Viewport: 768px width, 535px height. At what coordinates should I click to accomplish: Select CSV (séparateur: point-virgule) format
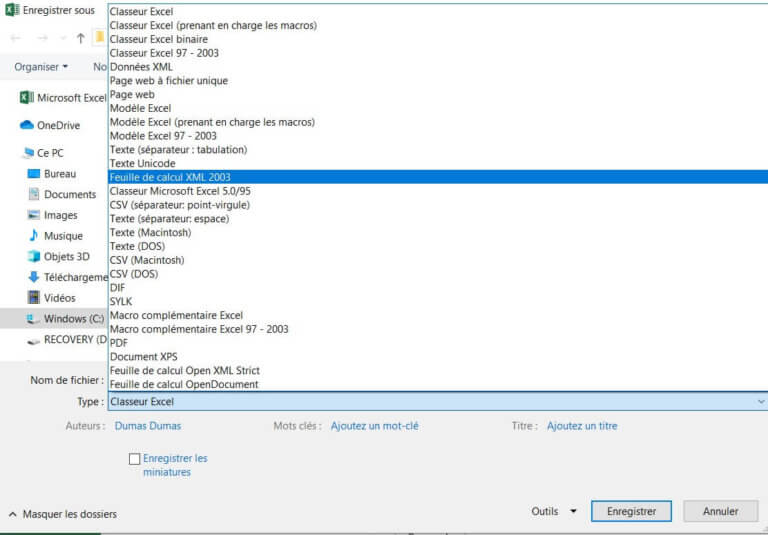coord(179,205)
